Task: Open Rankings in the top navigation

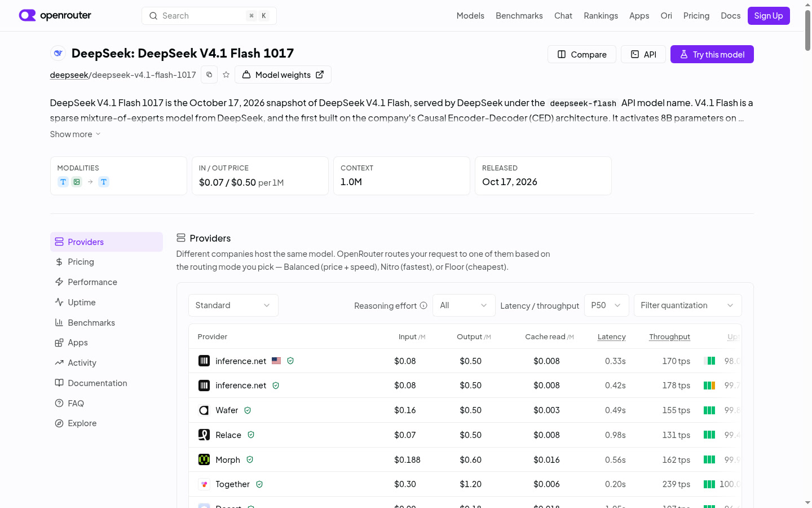Action: 601,16
